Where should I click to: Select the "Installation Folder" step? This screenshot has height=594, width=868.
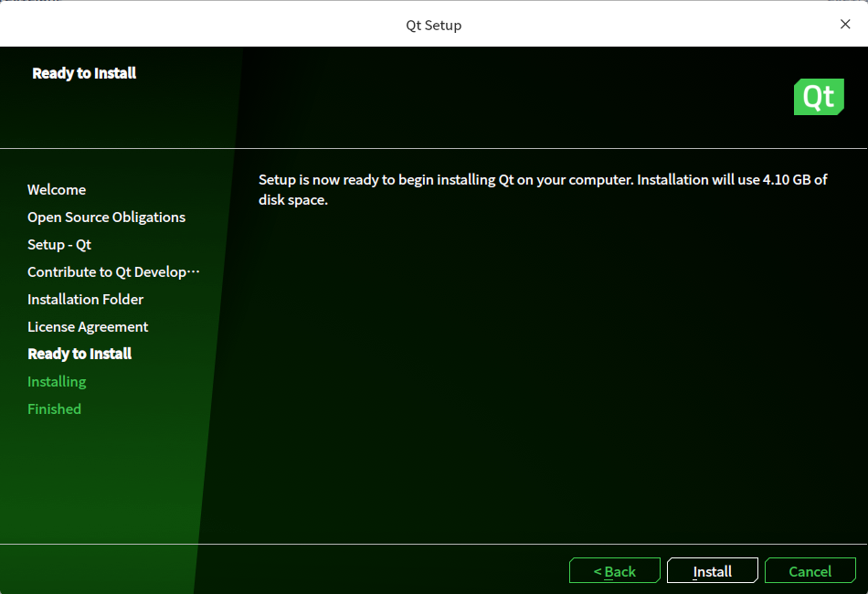click(x=85, y=299)
